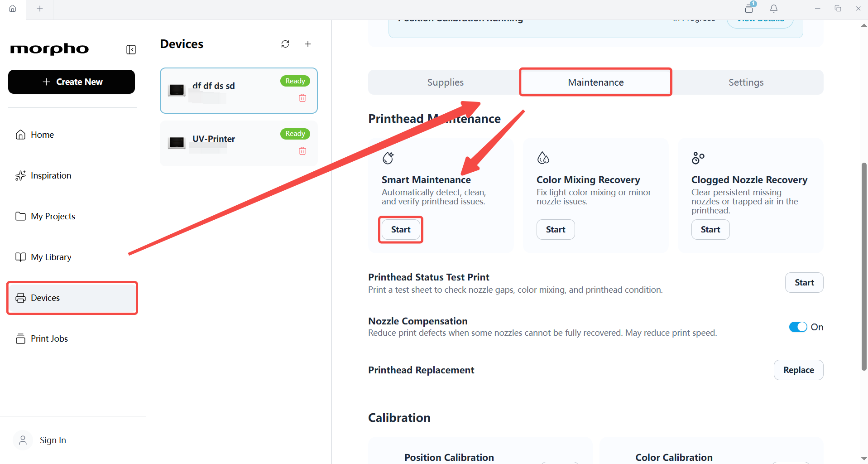Open the print queue icon with badge
This screenshot has width=868, height=464.
(750, 8)
